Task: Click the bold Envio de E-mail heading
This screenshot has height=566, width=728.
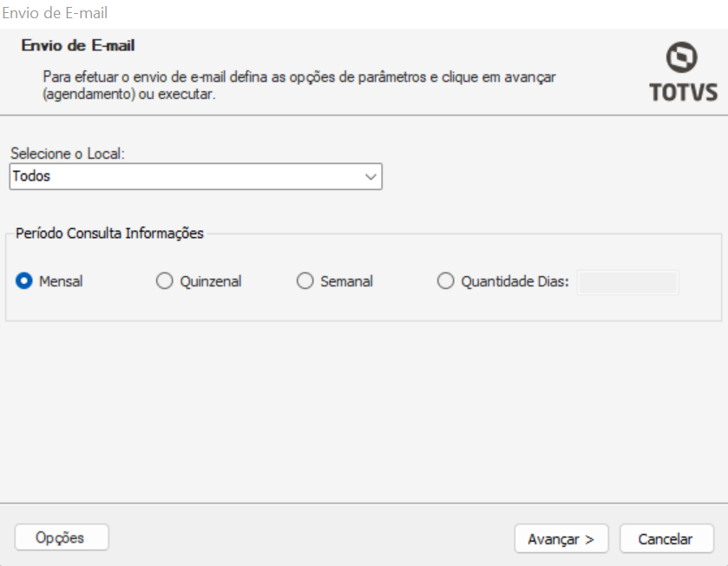Action: [78, 45]
